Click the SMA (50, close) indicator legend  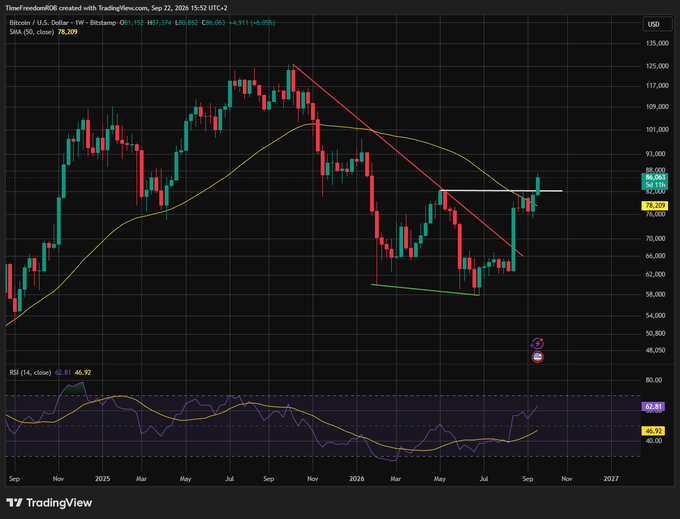pyautogui.click(x=32, y=32)
